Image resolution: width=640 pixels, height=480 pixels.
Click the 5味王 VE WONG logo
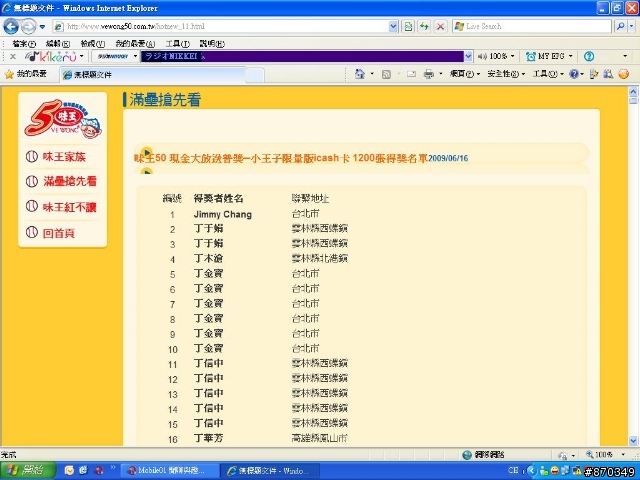pyautogui.click(x=63, y=119)
